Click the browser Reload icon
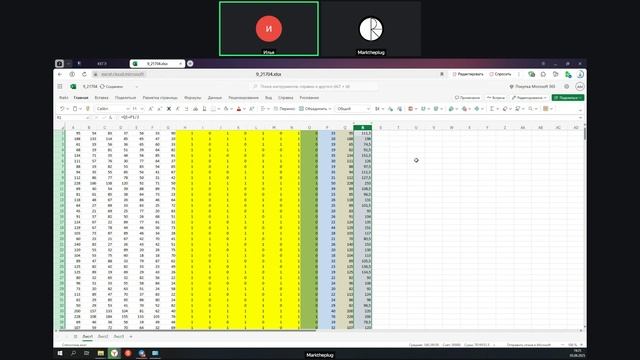 [84, 74]
